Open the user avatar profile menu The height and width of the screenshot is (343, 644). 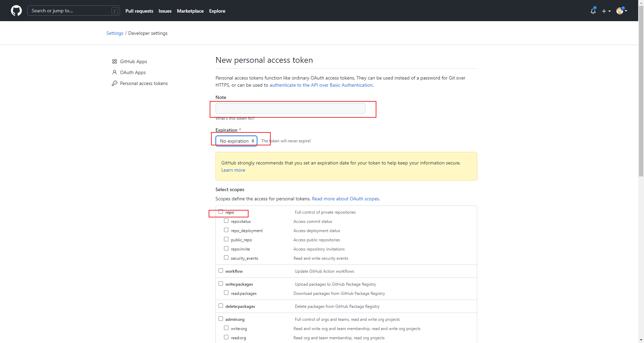tap(621, 11)
